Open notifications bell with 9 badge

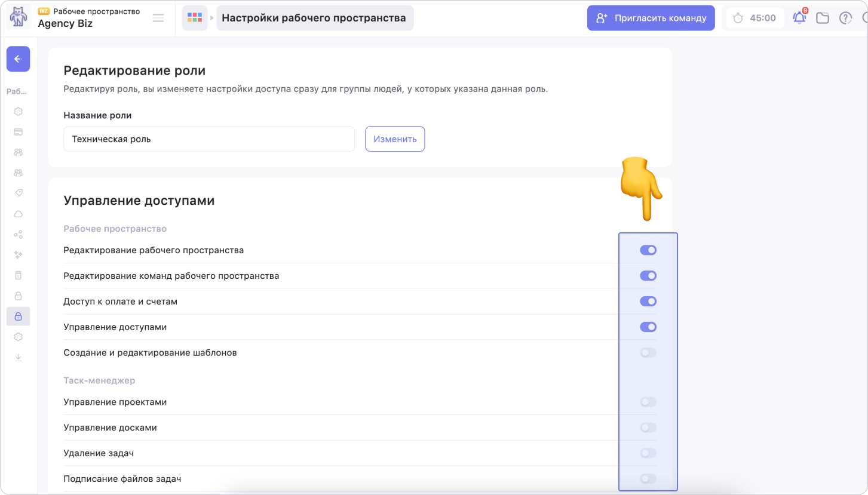[x=799, y=18]
